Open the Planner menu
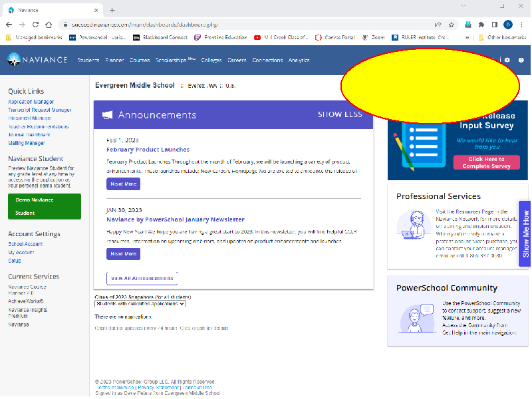The image size is (532, 399). pos(114,60)
